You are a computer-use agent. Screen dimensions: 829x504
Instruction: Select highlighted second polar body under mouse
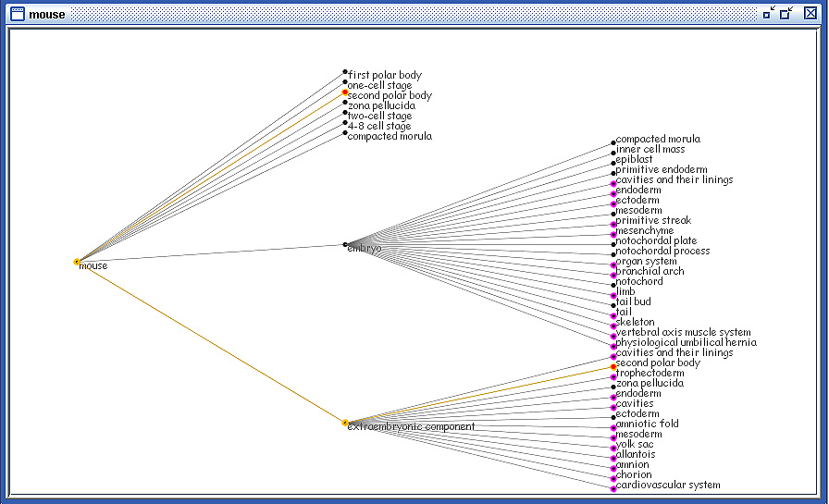coord(345,92)
